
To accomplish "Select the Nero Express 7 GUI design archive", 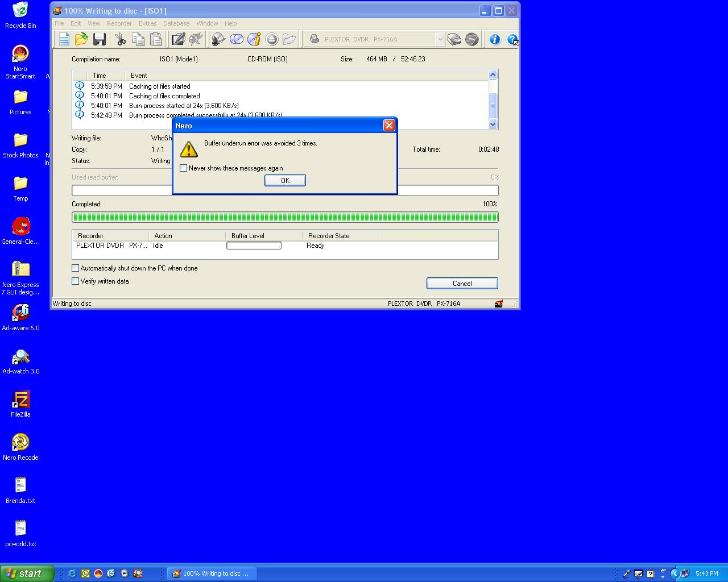I will coord(20,278).
